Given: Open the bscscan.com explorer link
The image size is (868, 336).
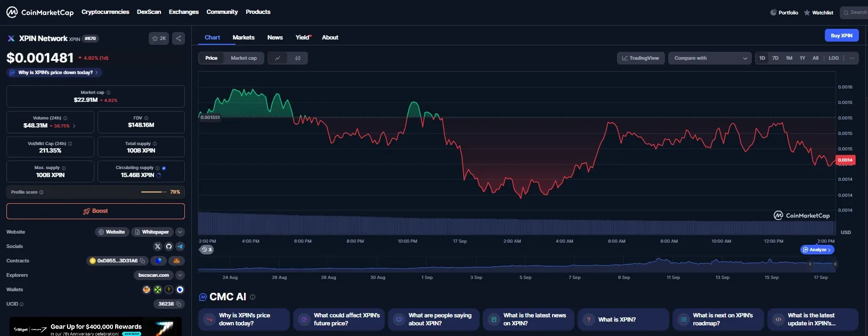Looking at the screenshot, I should [153, 275].
